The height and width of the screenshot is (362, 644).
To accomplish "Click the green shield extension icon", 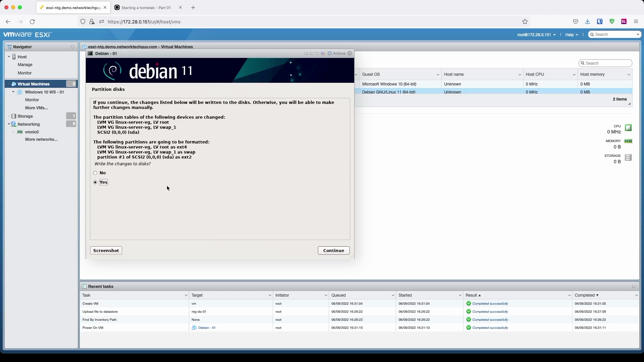I will pos(612,22).
